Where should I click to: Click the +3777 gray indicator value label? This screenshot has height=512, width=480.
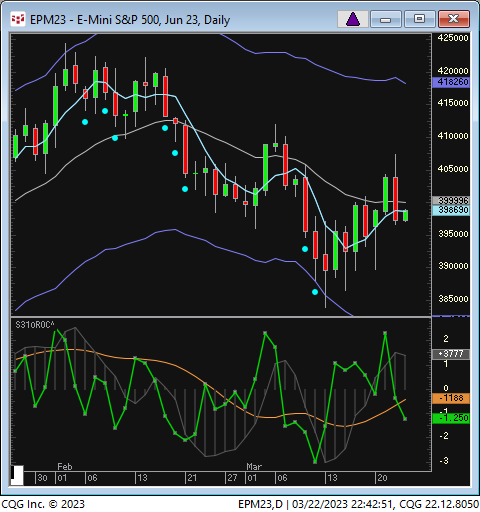pos(451,354)
